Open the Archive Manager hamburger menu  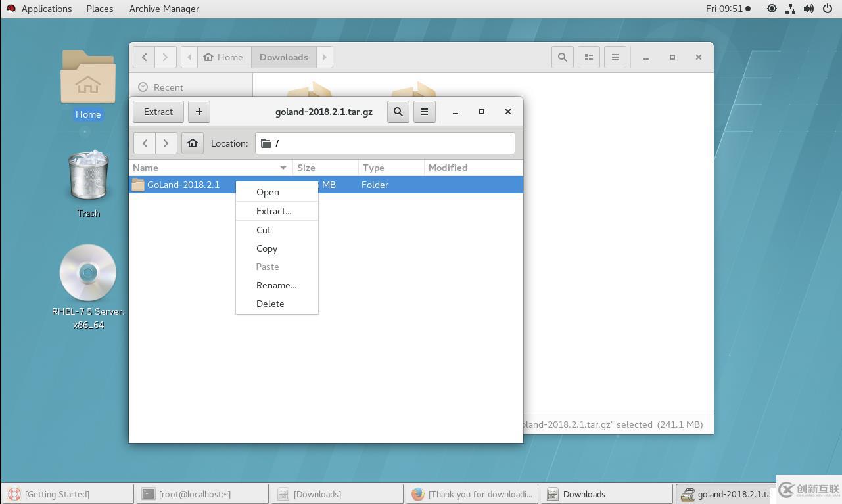(425, 112)
